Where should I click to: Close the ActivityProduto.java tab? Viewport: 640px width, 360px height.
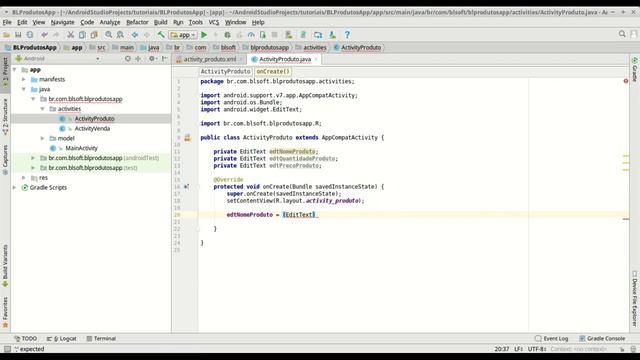(316, 60)
